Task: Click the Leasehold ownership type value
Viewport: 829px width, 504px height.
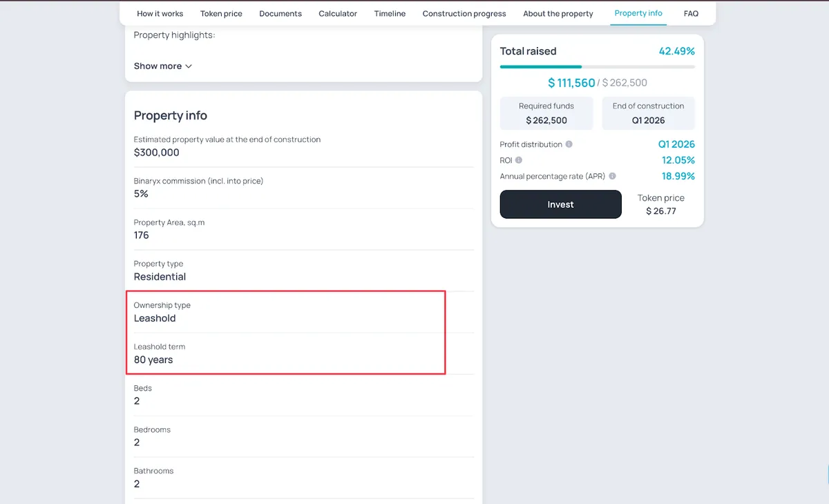Action: (155, 318)
